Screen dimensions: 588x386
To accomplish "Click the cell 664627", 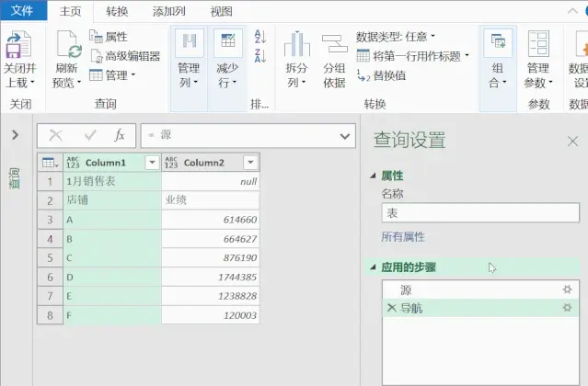I will pos(211,239).
